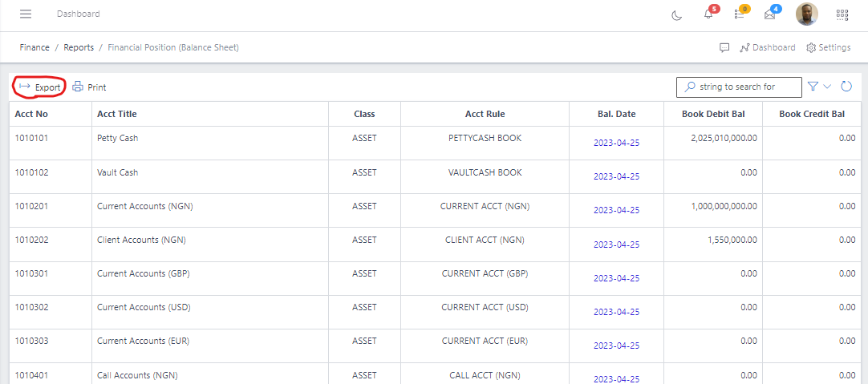This screenshot has height=384, width=868.
Task: Sort by Bal. Date column header
Action: point(617,114)
